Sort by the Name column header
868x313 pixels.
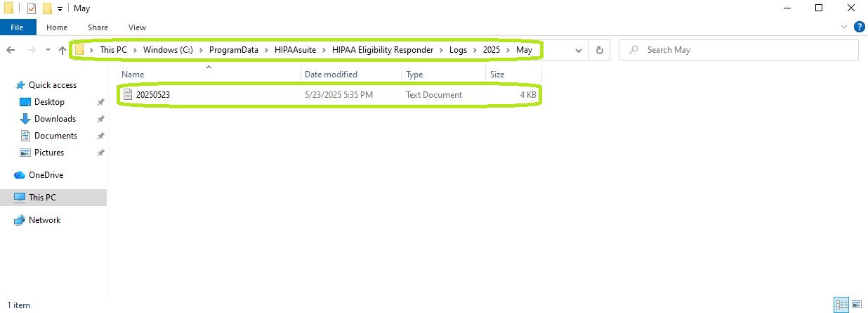209,74
